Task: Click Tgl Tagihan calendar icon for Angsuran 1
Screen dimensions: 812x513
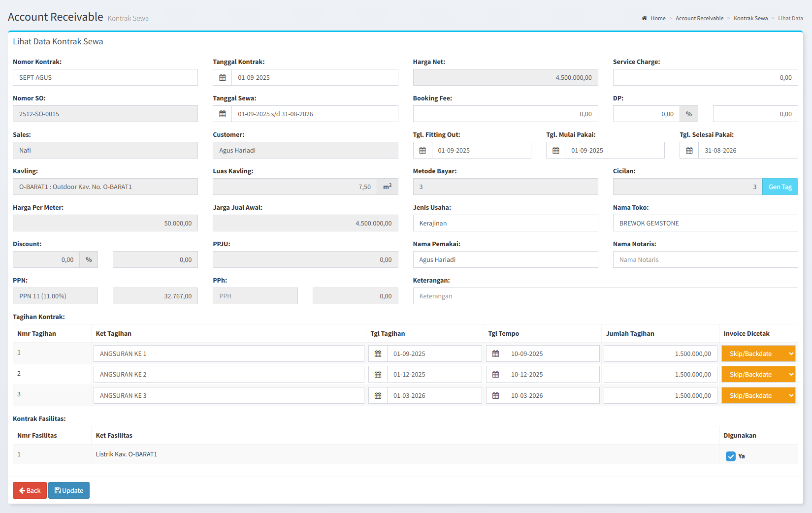Action: (x=378, y=354)
